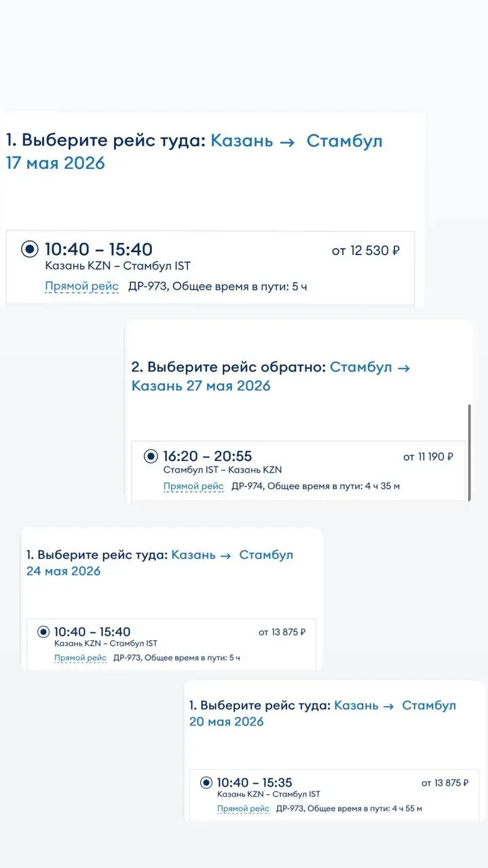Select the flight under 24 мая 2026
Viewport: 488px width, 868px height.
(x=43, y=632)
